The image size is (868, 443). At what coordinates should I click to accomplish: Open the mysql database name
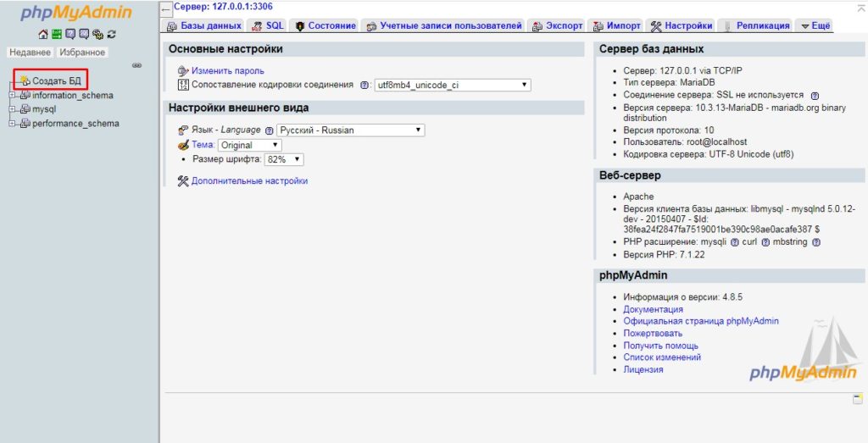coord(44,109)
